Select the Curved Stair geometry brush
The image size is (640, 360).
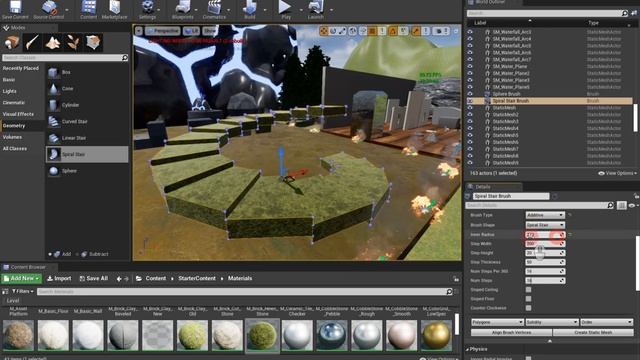click(87, 121)
